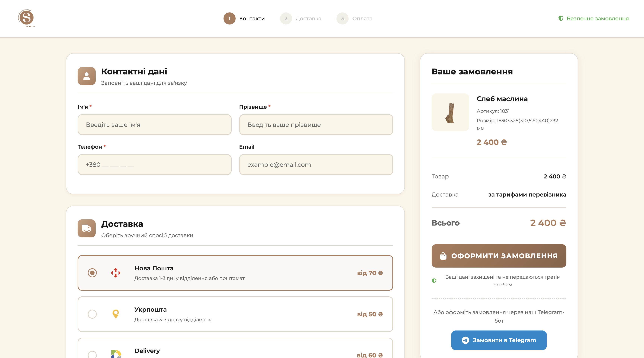Click the за тарифами перевізника text

527,195
